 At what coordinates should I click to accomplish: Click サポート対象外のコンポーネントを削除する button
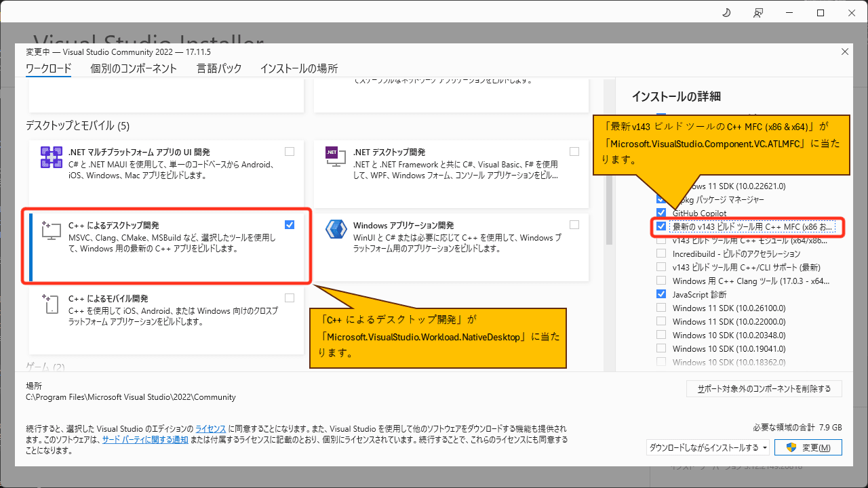(764, 388)
